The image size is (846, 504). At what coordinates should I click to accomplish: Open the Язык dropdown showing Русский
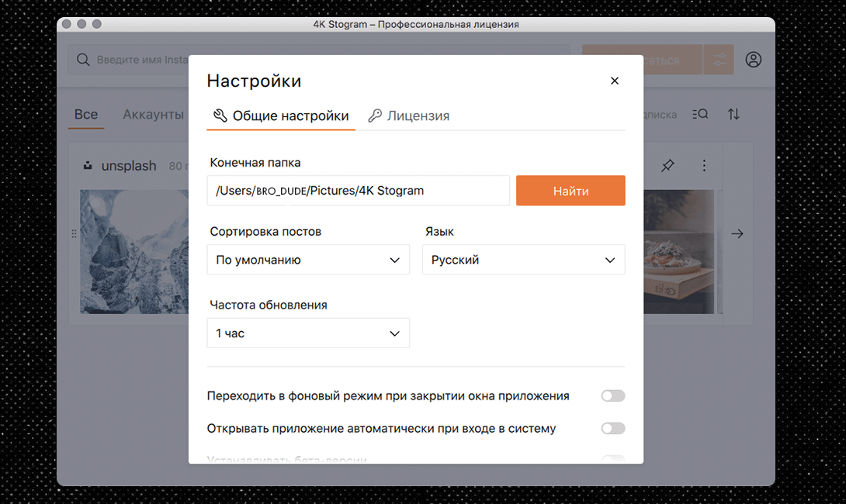523,260
